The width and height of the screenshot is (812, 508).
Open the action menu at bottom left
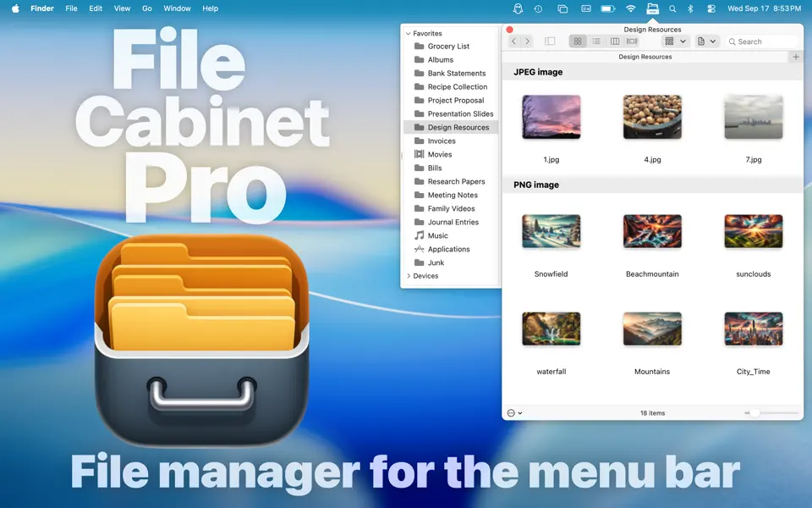(x=513, y=412)
